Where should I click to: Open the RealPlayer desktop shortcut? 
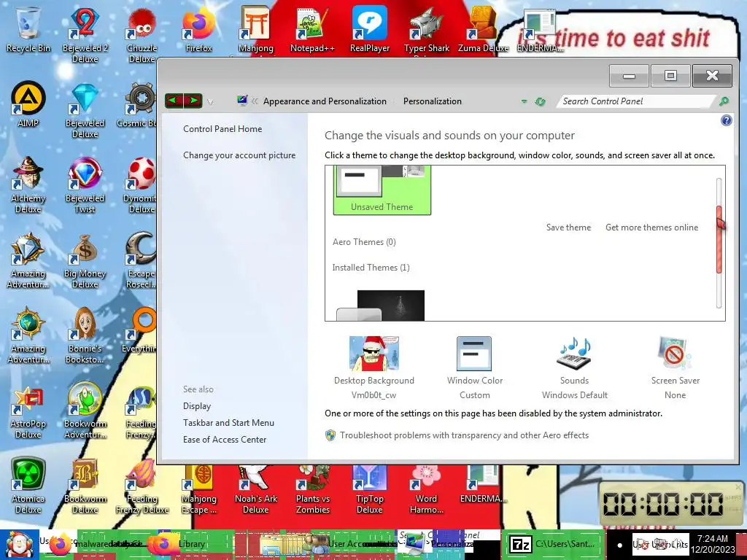click(370, 30)
